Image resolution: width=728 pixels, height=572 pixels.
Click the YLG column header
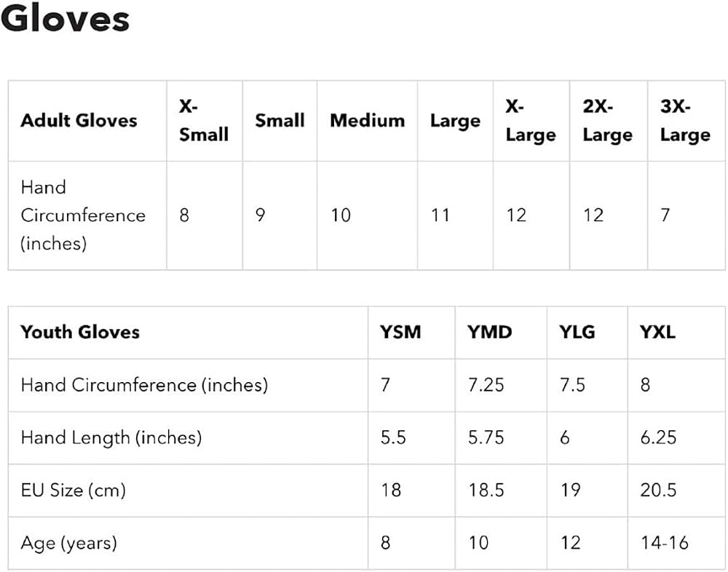point(577,332)
